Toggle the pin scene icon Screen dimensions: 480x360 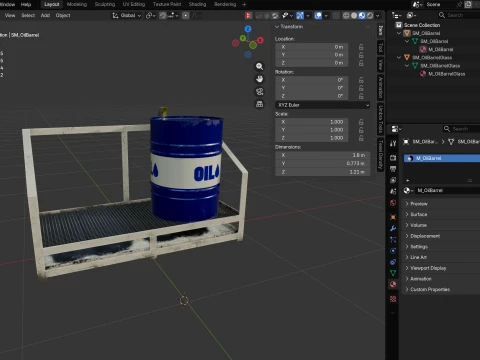[x=459, y=4]
